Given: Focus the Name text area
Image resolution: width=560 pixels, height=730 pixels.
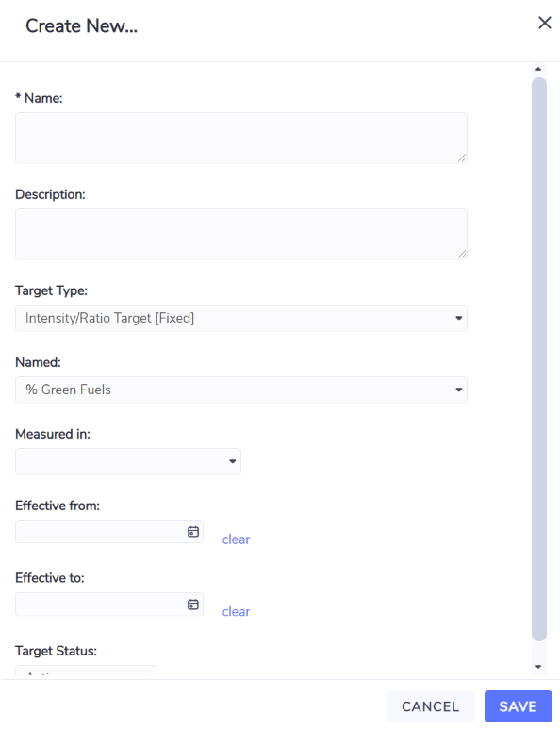Looking at the screenshot, I should pyautogui.click(x=241, y=138).
